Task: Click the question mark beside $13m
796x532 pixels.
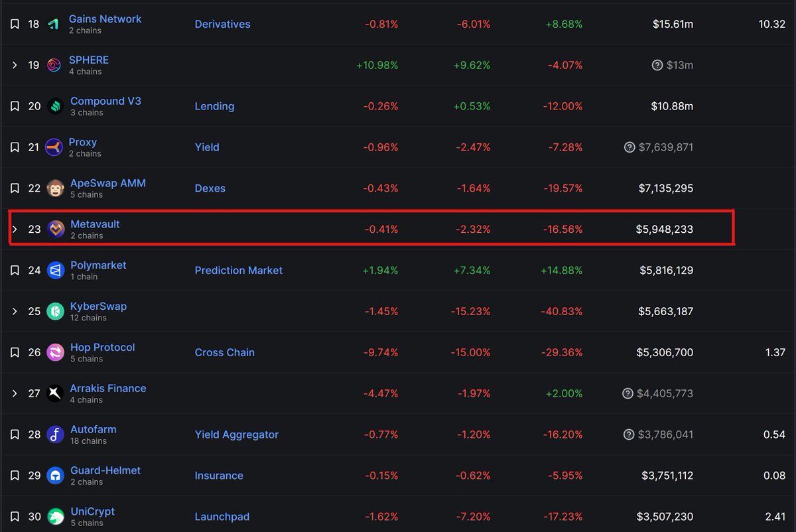Action: pyautogui.click(x=657, y=65)
